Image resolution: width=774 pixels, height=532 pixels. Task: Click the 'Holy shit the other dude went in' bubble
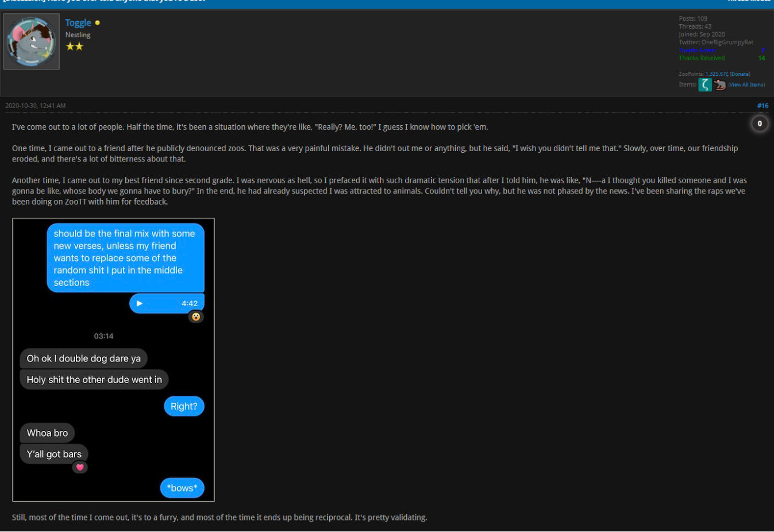(94, 380)
